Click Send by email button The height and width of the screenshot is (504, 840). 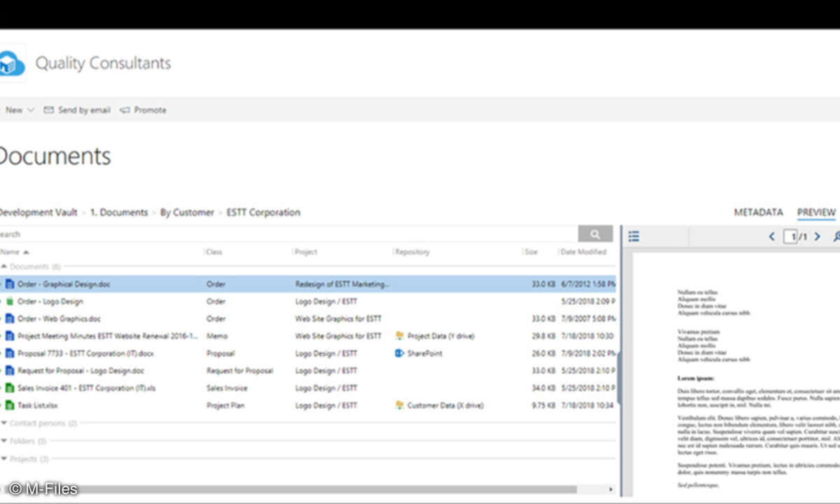pyautogui.click(x=77, y=110)
